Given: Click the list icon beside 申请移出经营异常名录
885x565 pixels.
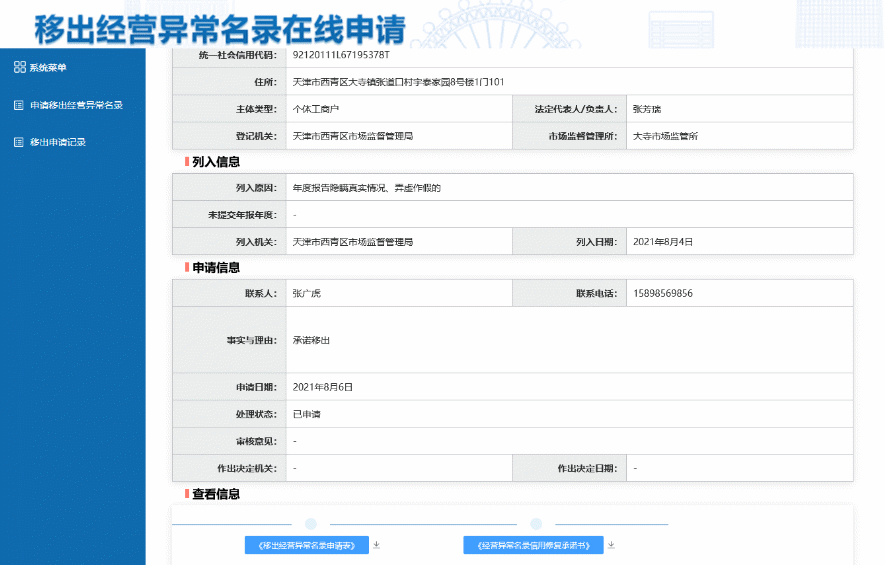Looking at the screenshot, I should tap(19, 105).
